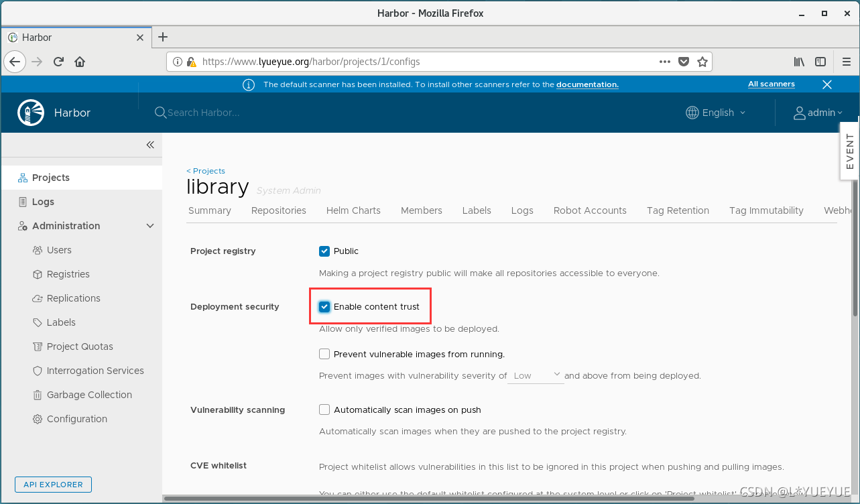The height and width of the screenshot is (504, 860).
Task: Click the Configuration gear icon
Action: pos(38,419)
